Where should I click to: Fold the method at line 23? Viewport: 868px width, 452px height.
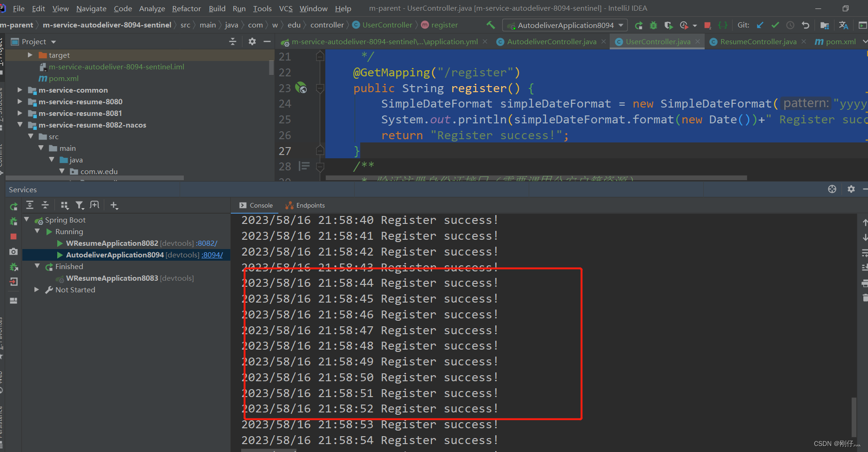[x=320, y=88]
